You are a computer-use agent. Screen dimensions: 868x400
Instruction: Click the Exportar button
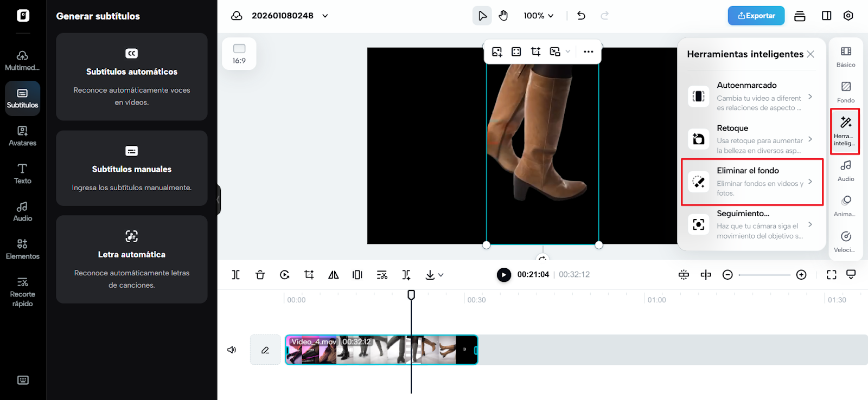(x=756, y=16)
